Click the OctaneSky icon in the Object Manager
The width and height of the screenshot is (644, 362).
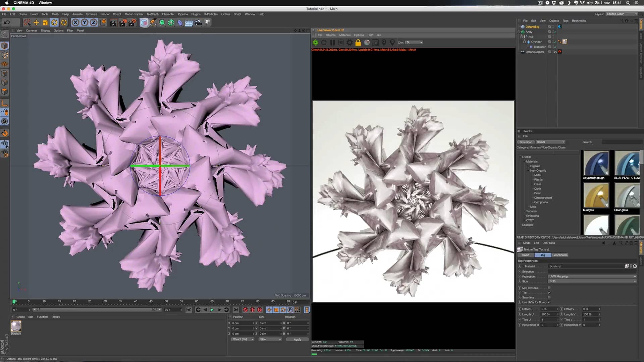523,26
